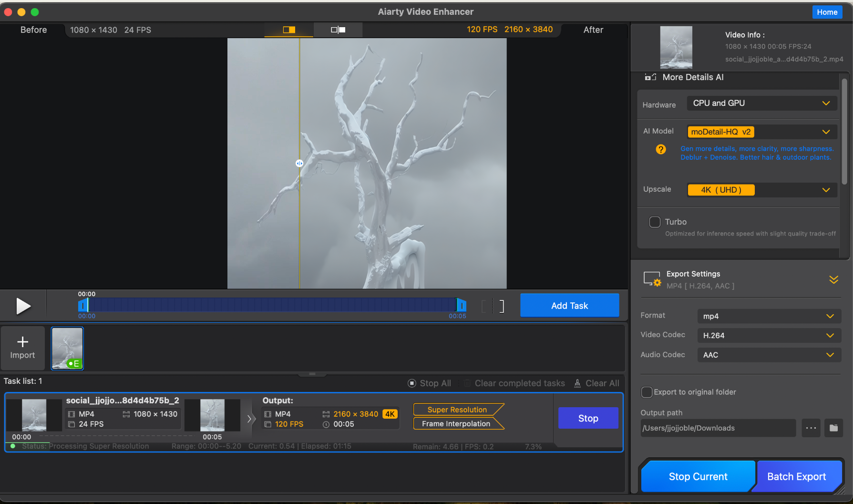Check Export to original folder
The height and width of the screenshot is (504, 853).
click(647, 392)
